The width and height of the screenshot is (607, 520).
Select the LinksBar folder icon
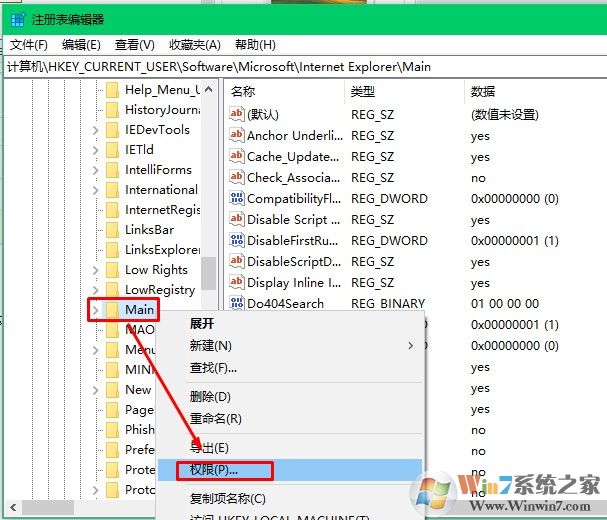tap(112, 230)
